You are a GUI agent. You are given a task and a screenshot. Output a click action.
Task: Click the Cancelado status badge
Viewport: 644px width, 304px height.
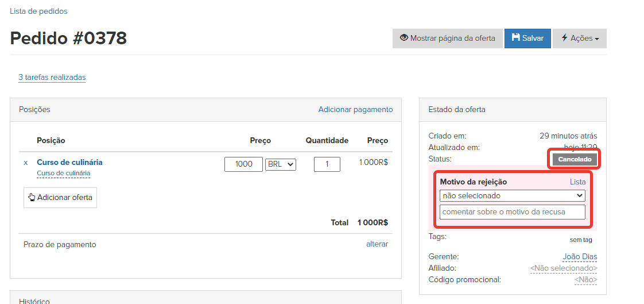575,159
